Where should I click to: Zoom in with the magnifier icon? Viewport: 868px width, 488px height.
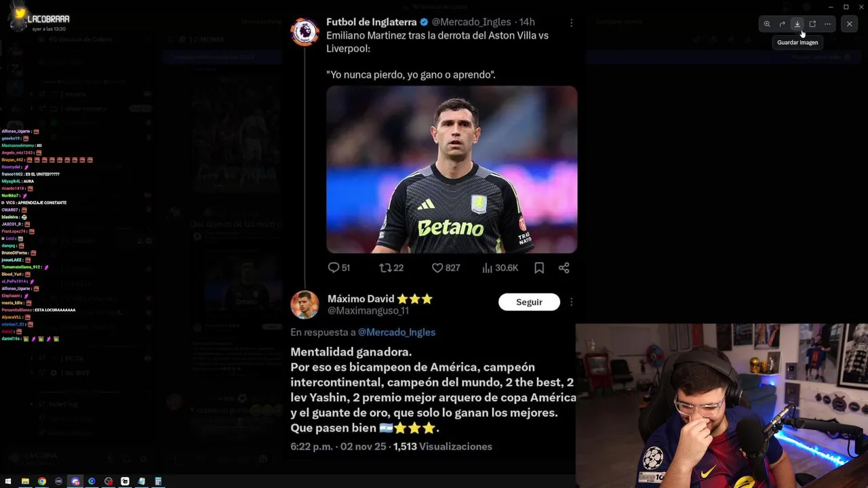[767, 24]
